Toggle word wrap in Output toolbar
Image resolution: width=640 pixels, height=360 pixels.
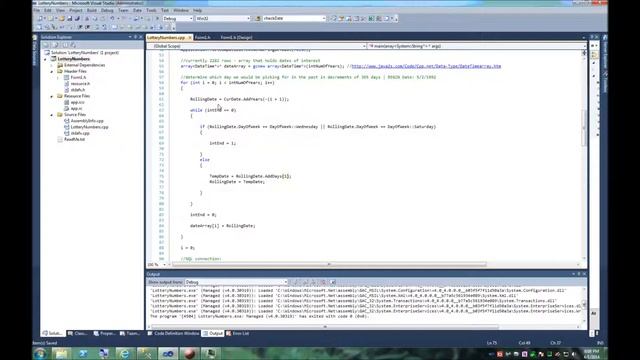(333, 282)
